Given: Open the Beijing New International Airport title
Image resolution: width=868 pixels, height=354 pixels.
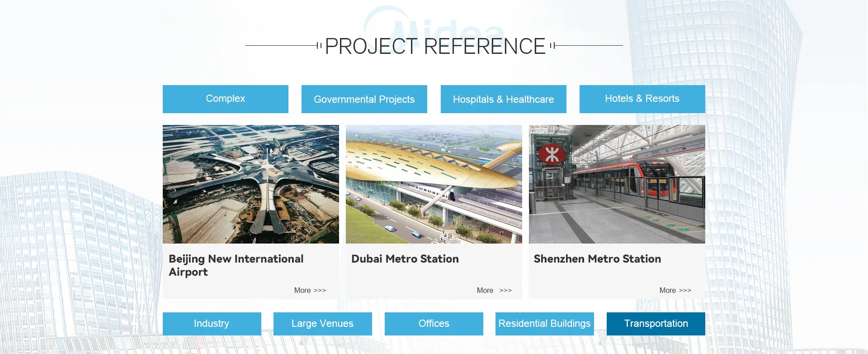Looking at the screenshot, I should pos(236,265).
